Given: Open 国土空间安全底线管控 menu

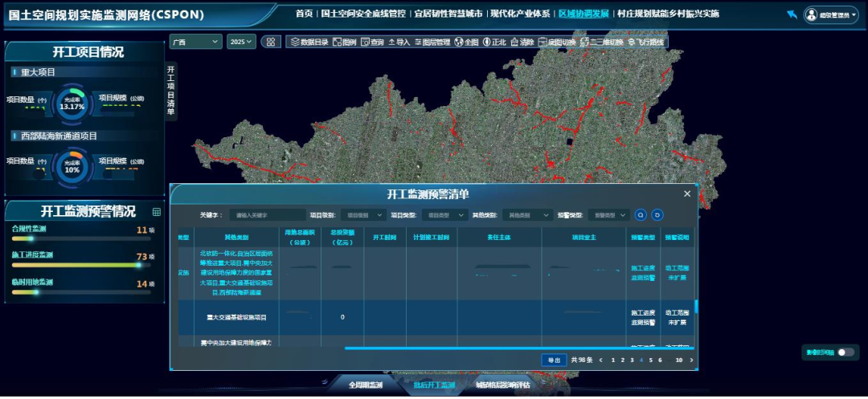Looking at the screenshot, I should coord(363,14).
